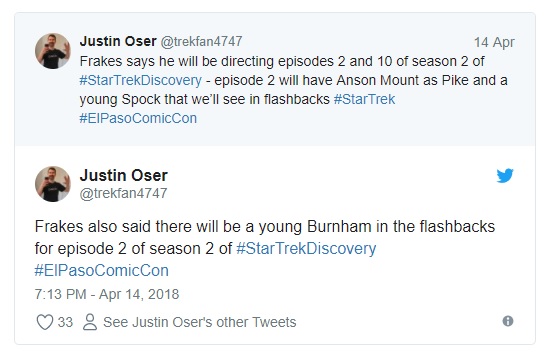Open the tweet info icon
This screenshot has height=360, width=549.
coord(508,321)
